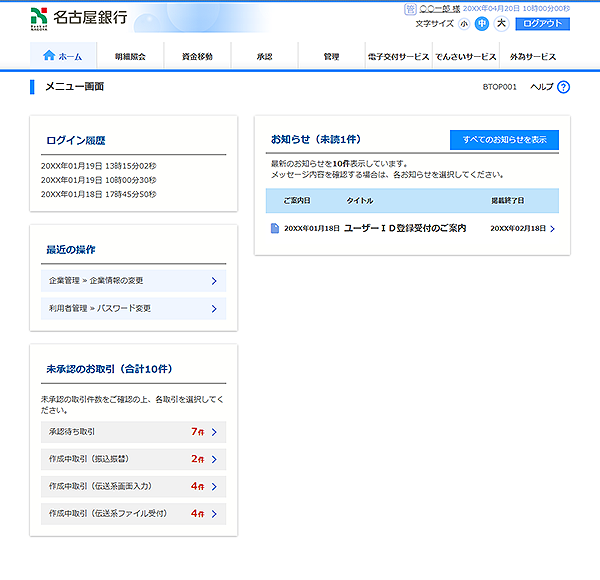Switch to the 資金移動 tab
The width and height of the screenshot is (600, 580).
(x=197, y=57)
